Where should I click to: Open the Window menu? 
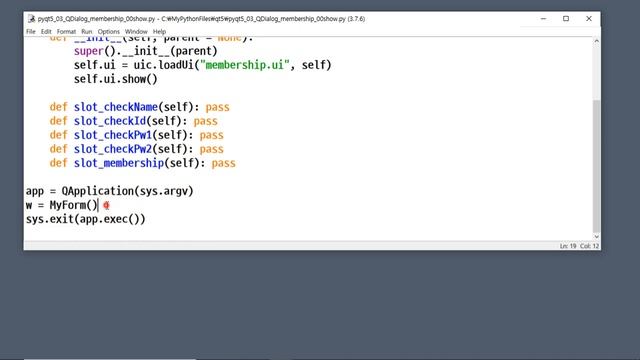point(136,31)
